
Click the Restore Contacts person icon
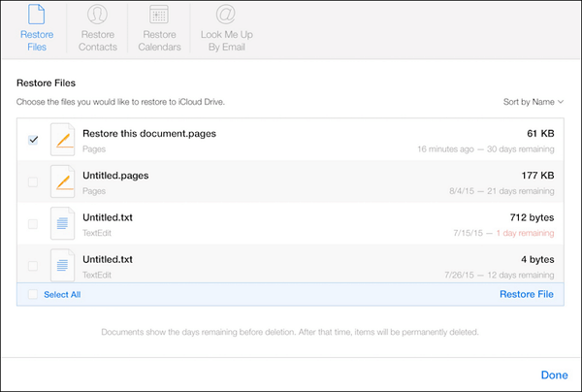coord(97,16)
